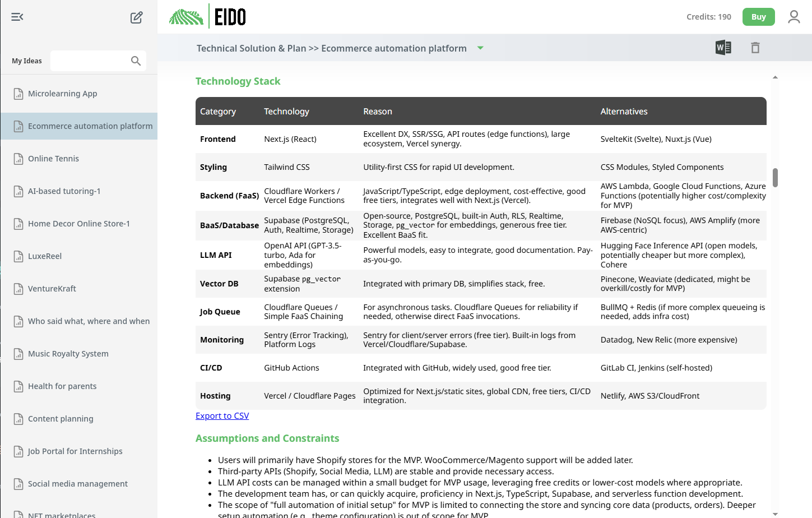812x518 pixels.
Task: Delete this document via the trash icon
Action: (x=755, y=48)
